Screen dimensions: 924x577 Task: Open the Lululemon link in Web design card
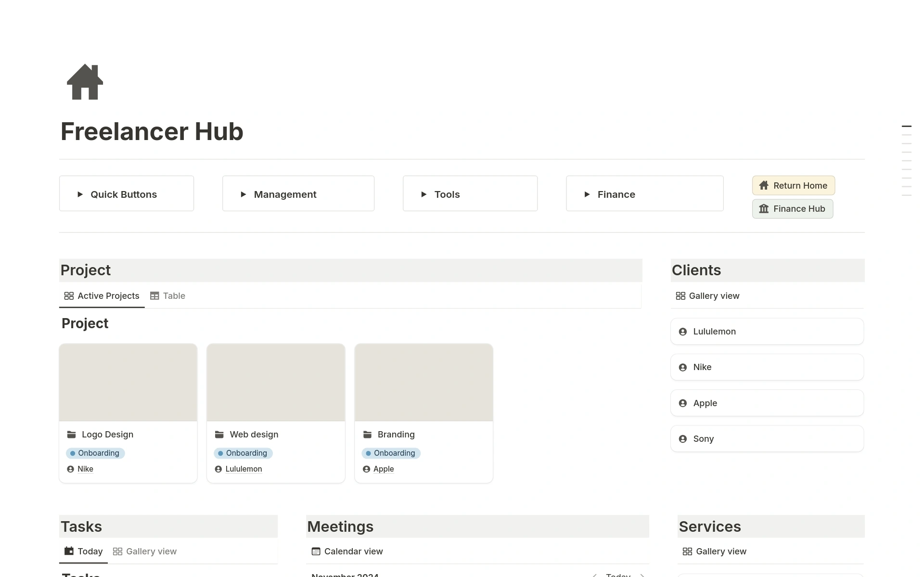click(244, 469)
